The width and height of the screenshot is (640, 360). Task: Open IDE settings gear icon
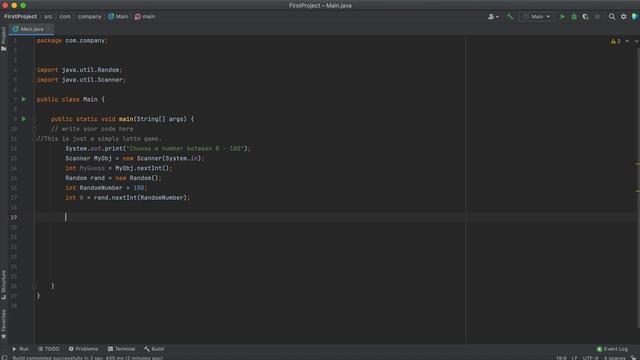tap(623, 17)
